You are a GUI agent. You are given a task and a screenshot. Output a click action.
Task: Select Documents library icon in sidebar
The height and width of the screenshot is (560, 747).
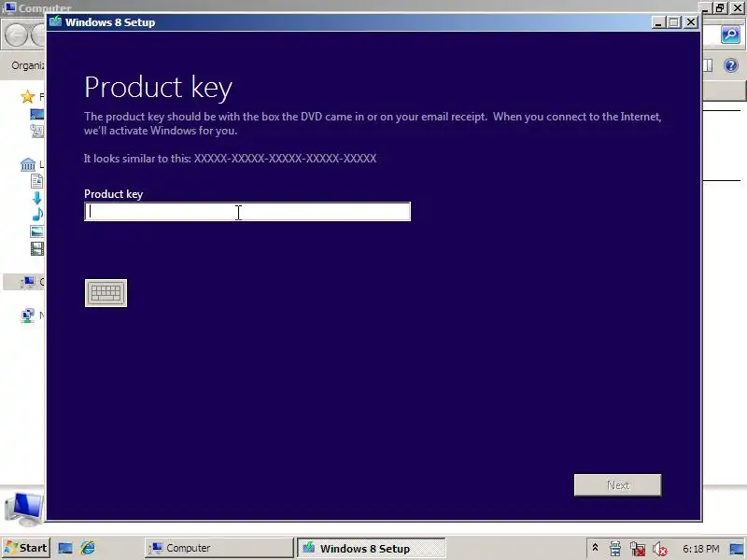[36, 181]
